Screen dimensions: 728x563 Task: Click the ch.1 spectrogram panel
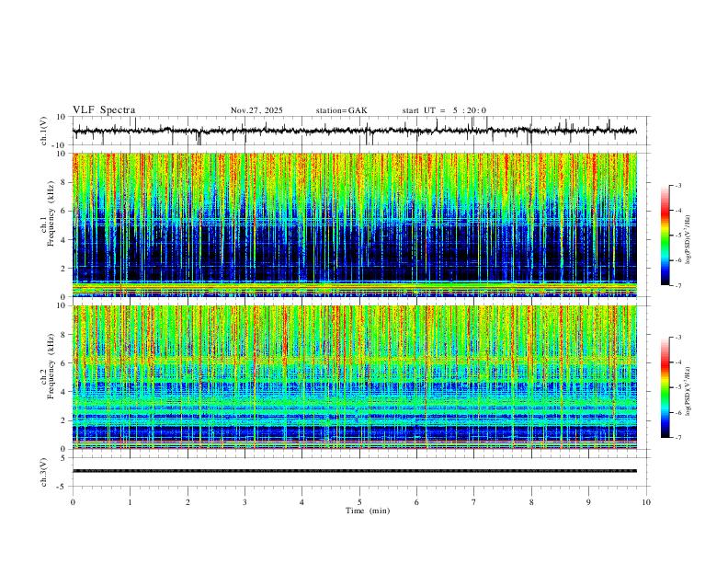pyautogui.click(x=355, y=224)
